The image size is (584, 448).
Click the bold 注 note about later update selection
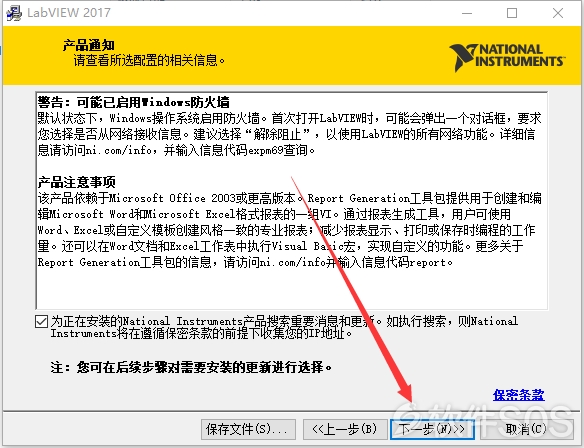tap(191, 368)
